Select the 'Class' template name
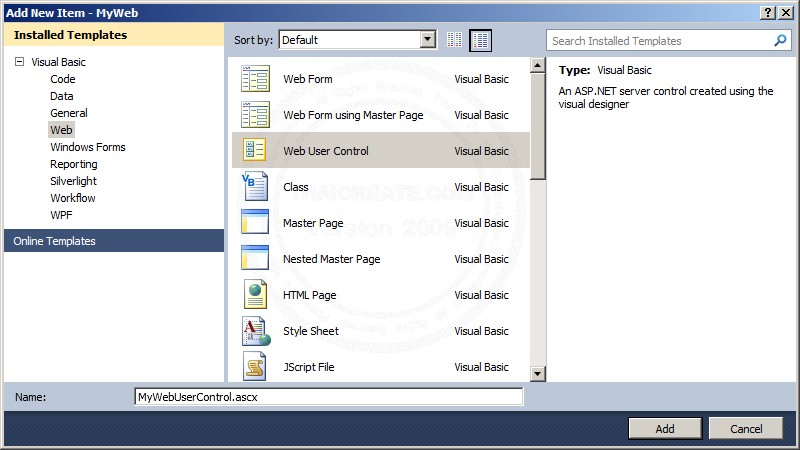The width and height of the screenshot is (800, 450). (x=295, y=187)
